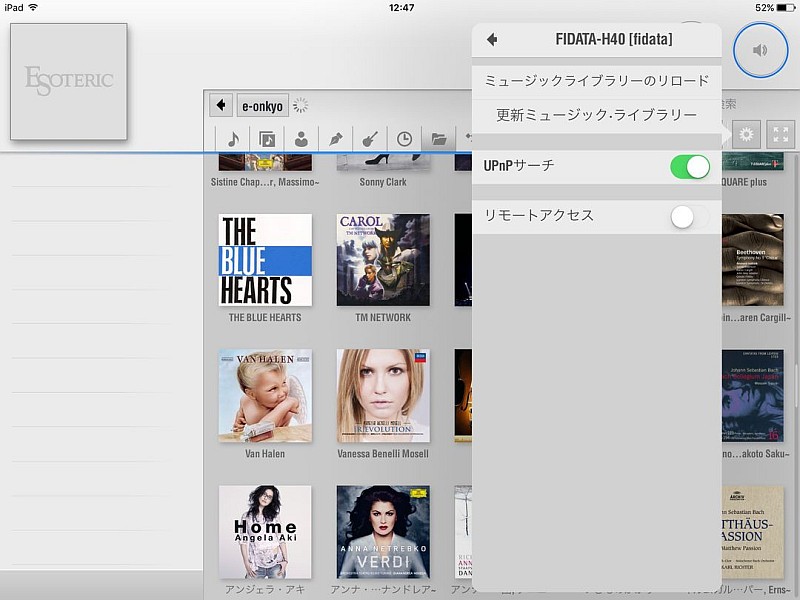Screen dimensions: 800x600
Task: Click the "Vanessa Benelli Mosell" caption
Action: [x=383, y=454]
